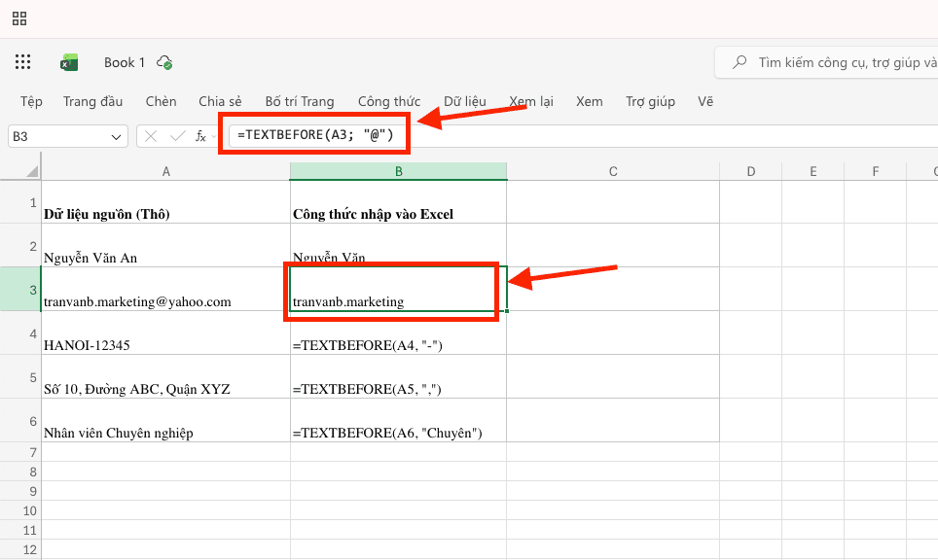
Task: Click cell 'Nguyễn Văn' in column B
Action: pyautogui.click(x=398, y=246)
